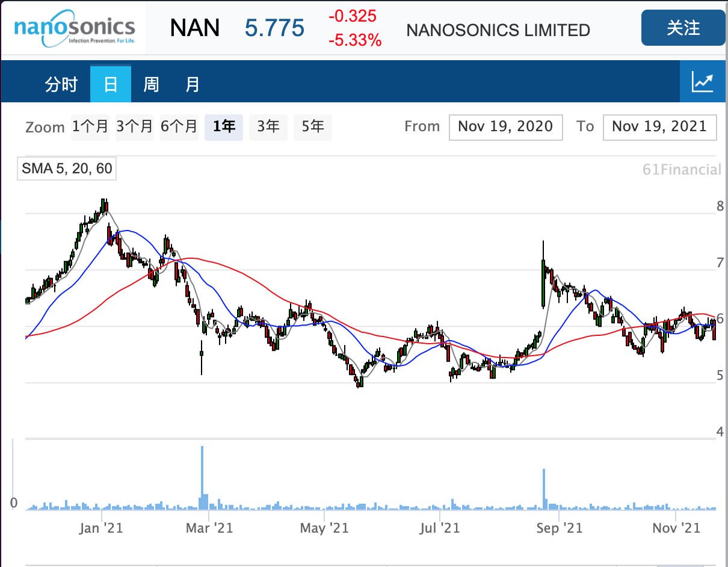Screen dimensions: 728x567
Task: Switch to the 分时 intraday tab
Action: (61, 84)
